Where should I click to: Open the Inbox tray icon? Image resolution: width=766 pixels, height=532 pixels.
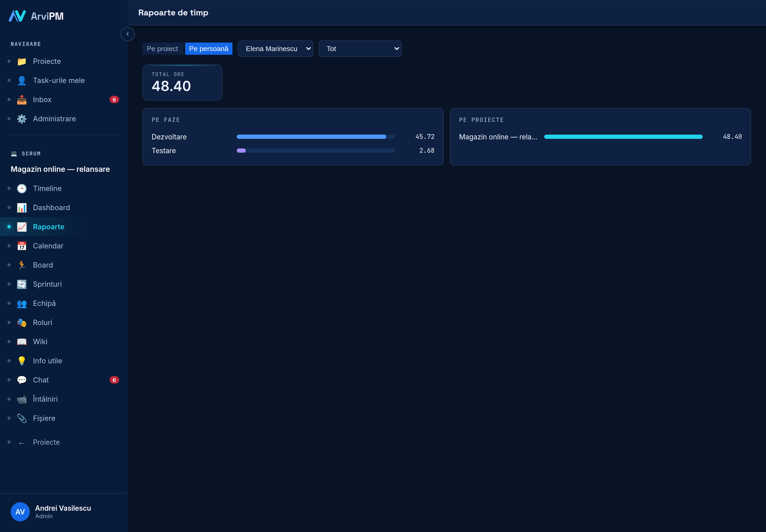[x=22, y=100]
